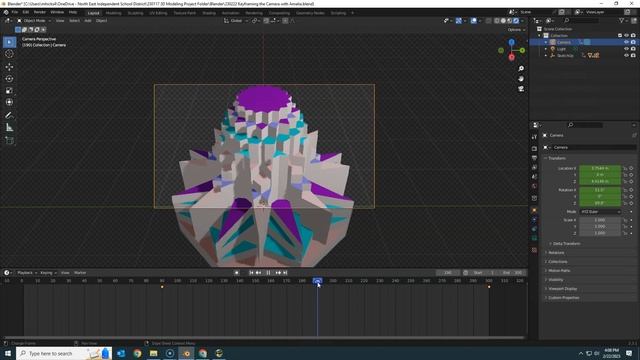Screen dimensions: 640x360
Task: Open the viewport Add menu
Action: click(x=88, y=21)
